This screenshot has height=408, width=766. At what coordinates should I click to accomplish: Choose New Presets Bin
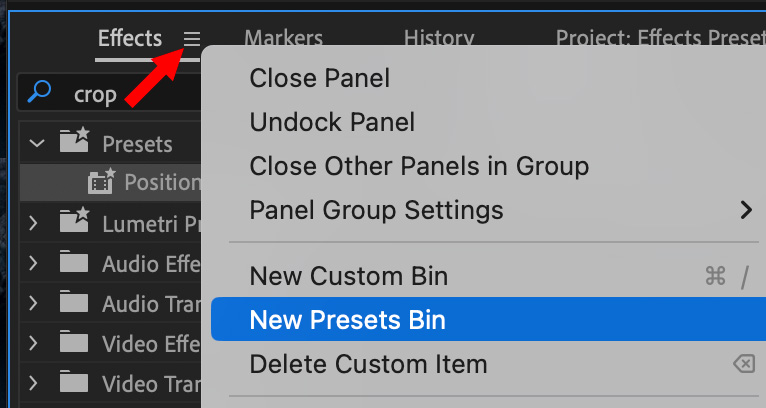[347, 320]
